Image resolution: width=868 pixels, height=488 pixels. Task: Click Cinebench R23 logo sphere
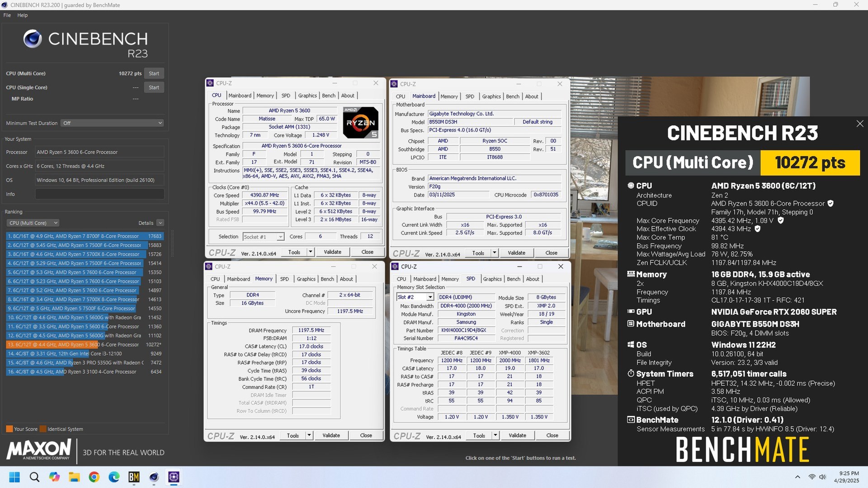33,39
